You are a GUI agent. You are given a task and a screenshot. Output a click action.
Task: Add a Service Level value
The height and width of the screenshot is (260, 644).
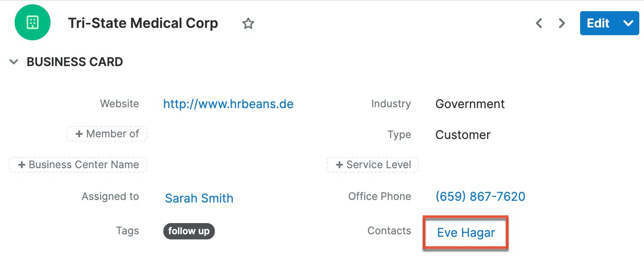click(x=373, y=165)
